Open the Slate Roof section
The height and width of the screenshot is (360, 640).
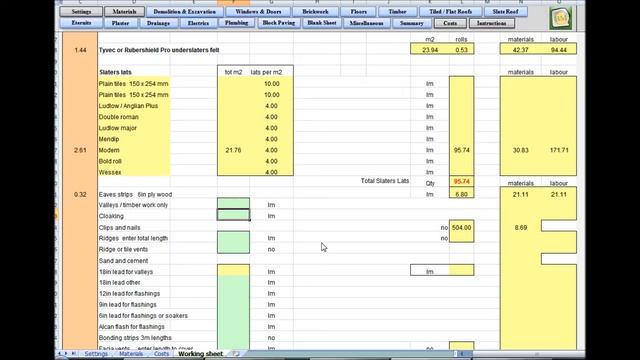point(505,11)
